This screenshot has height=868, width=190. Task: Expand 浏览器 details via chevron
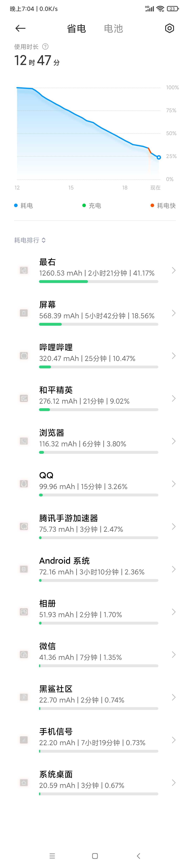[173, 441]
